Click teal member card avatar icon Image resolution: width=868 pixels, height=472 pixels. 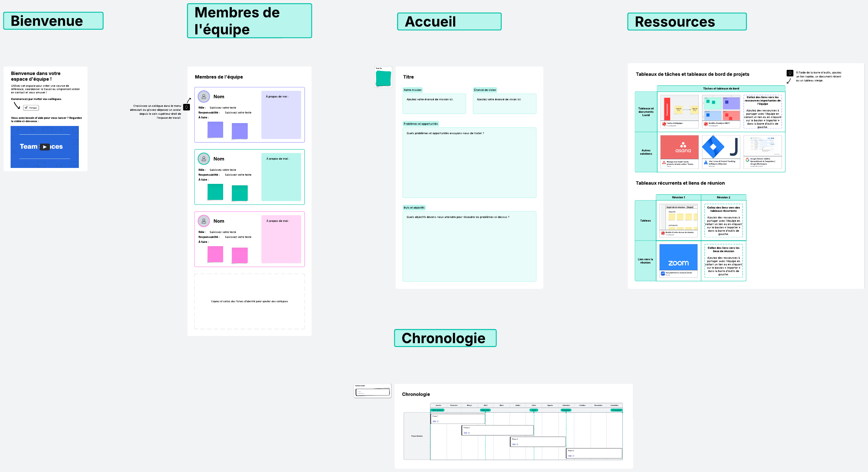[x=204, y=159]
